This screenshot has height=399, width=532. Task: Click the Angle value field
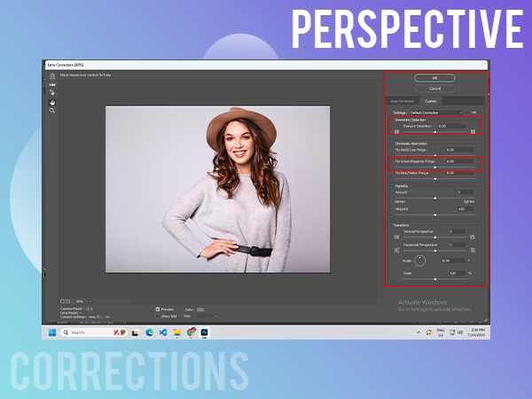pyautogui.click(x=453, y=261)
